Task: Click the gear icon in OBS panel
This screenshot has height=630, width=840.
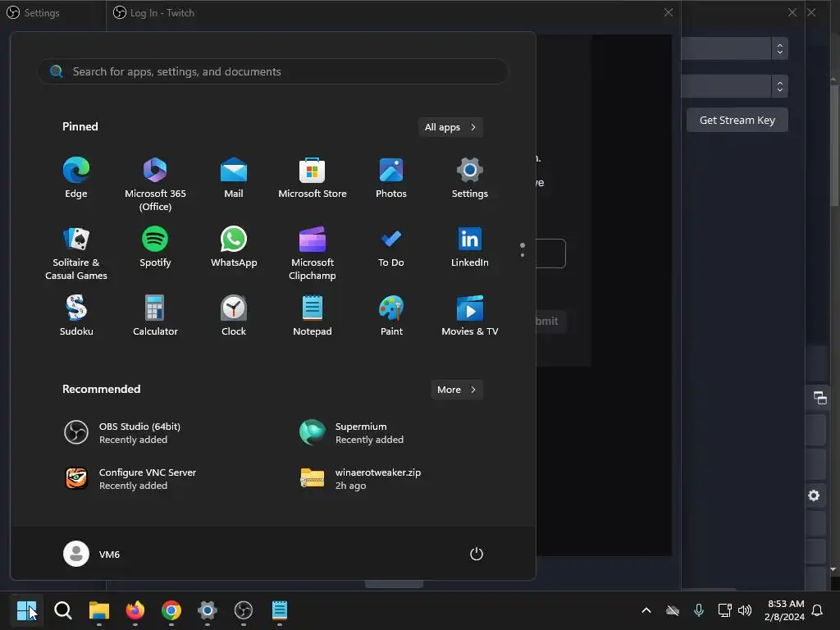Action: click(x=814, y=495)
